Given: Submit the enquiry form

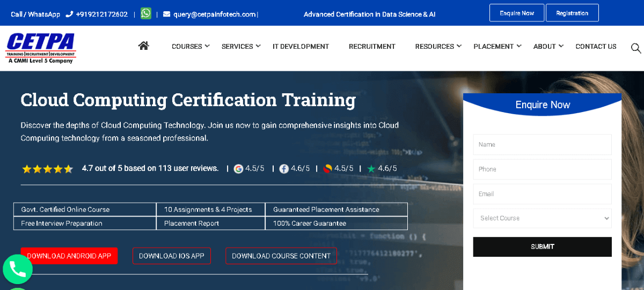Looking at the screenshot, I should (x=542, y=247).
